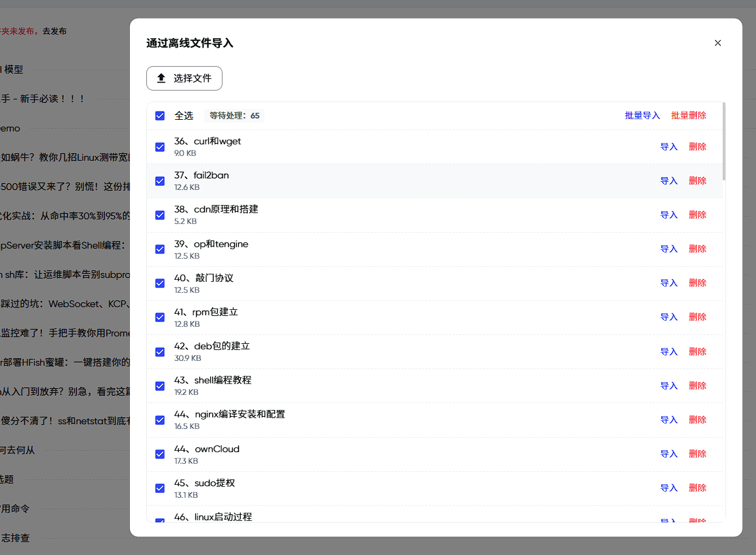This screenshot has width=756, height=555.
Task: Click 批量导入 to batch import files
Action: coord(642,116)
